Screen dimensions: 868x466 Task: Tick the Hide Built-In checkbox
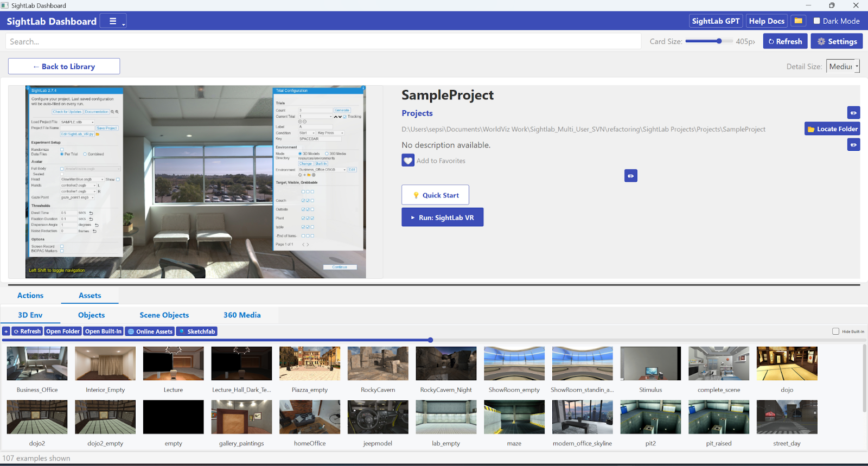835,331
